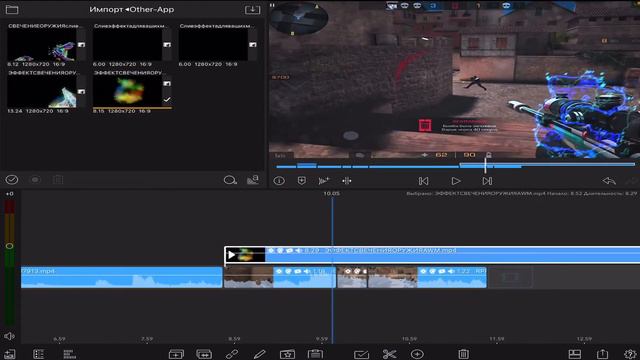
Task: Tap the overwrite clip icon
Action: click(204, 354)
